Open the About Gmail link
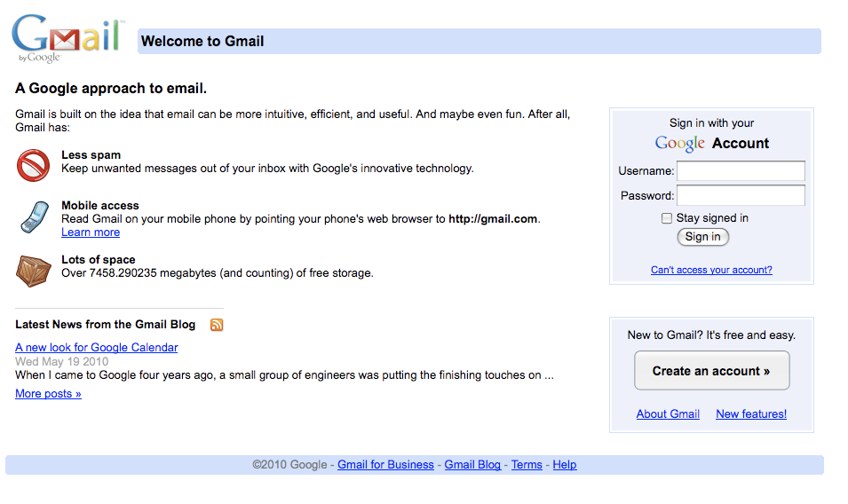This screenshot has width=848, height=504. pos(668,414)
